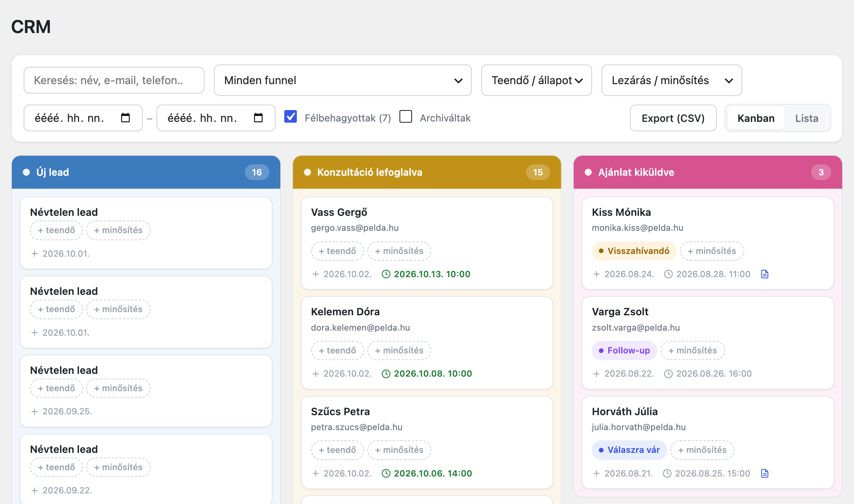This screenshot has width=854, height=504.
Task: Click count badge 15 in Konzultáció column
Action: pyautogui.click(x=538, y=172)
